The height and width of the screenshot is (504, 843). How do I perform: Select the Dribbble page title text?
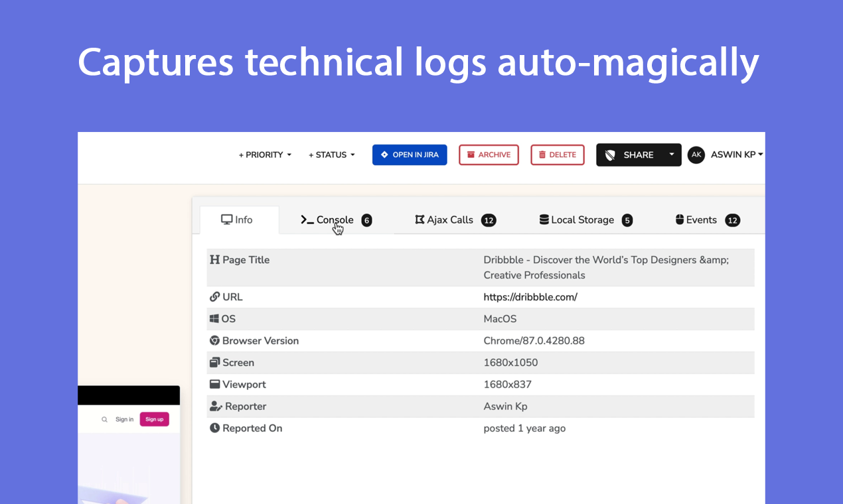(606, 267)
